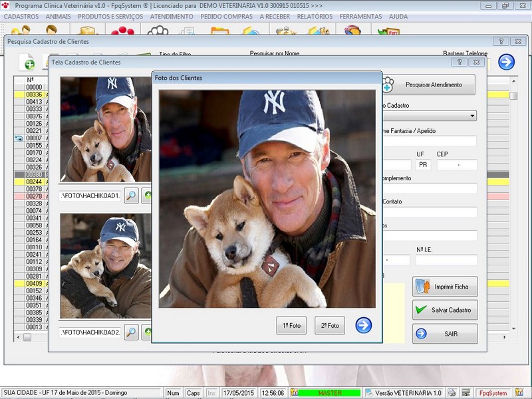Open PRODUTOS E SERVIÇOS menu
Viewport: 532px width, 399px height.
(110, 17)
